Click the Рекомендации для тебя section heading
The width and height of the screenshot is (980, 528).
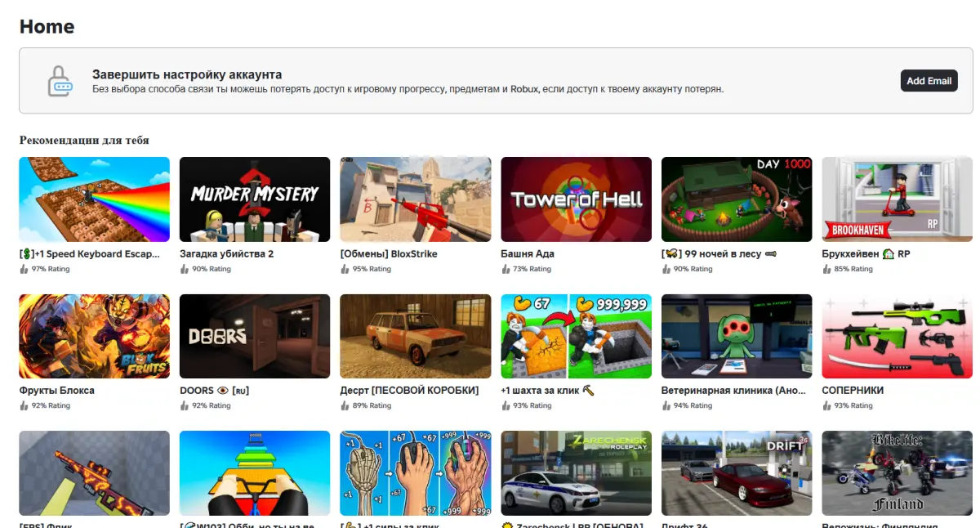(x=84, y=141)
